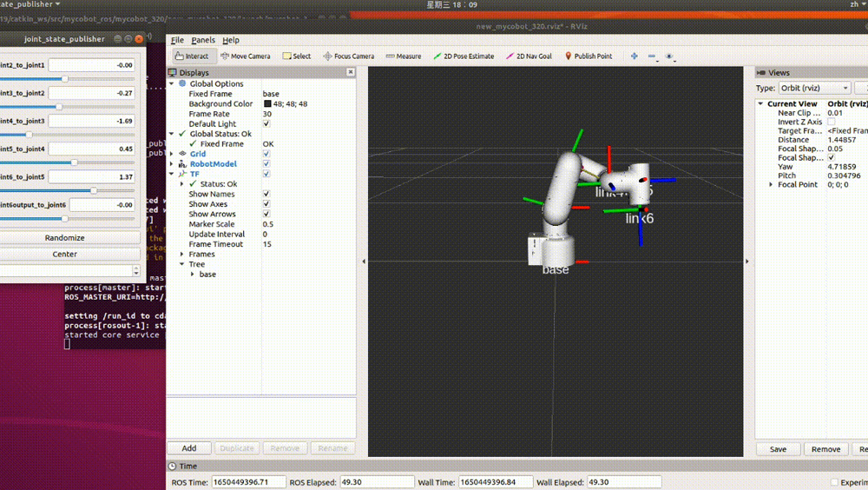Click the Save view button

778,449
